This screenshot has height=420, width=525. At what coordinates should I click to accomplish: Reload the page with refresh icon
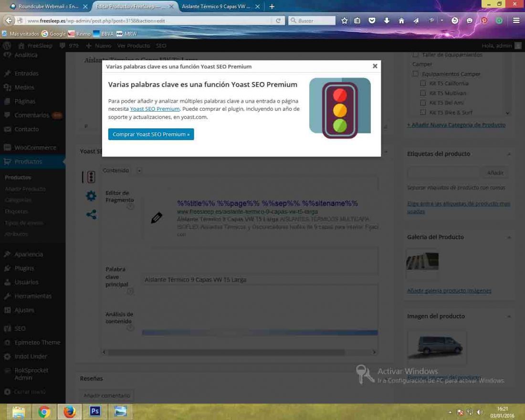tap(278, 21)
